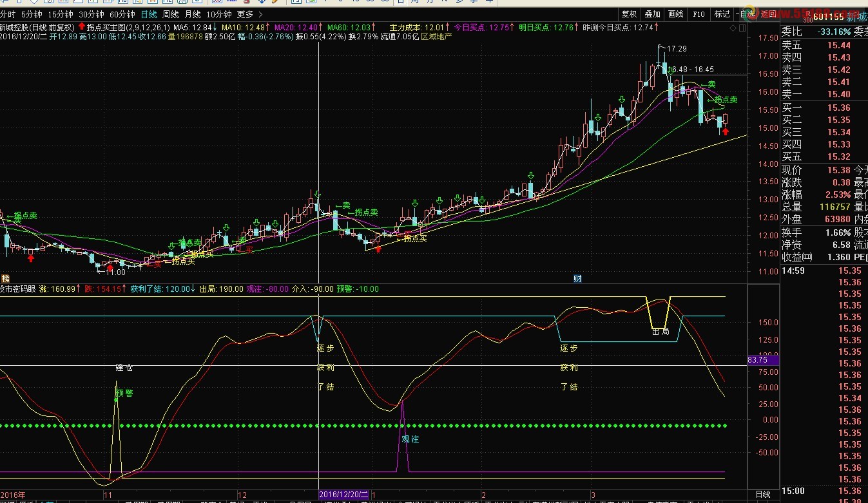
Task: Click the magenta 观注 signal label
Action: point(410,439)
